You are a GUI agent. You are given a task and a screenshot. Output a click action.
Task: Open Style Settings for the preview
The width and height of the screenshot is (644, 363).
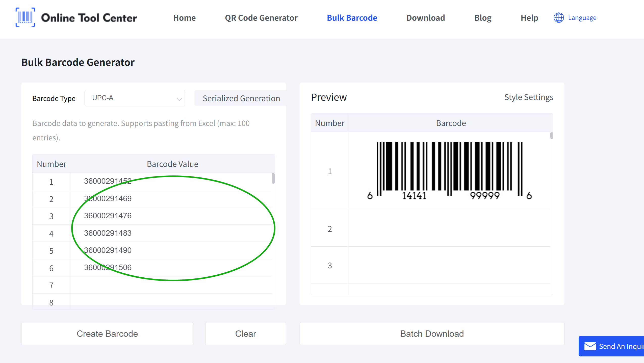pyautogui.click(x=529, y=97)
